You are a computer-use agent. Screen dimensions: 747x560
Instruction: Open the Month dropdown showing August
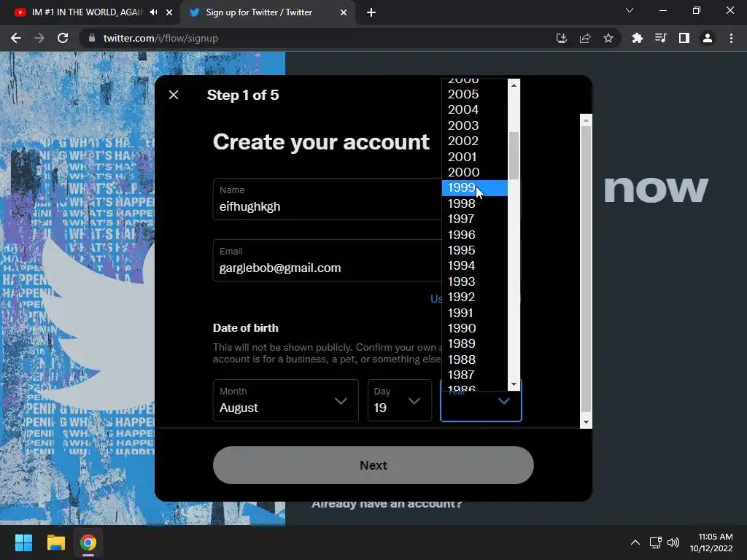[285, 400]
